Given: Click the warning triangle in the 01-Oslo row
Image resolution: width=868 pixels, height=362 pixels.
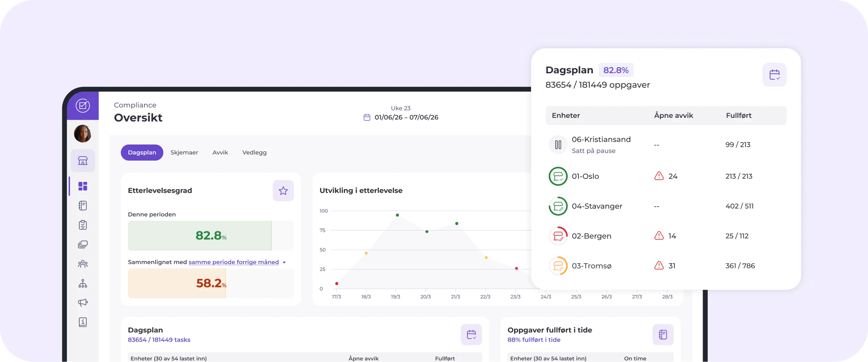Looking at the screenshot, I should [659, 176].
